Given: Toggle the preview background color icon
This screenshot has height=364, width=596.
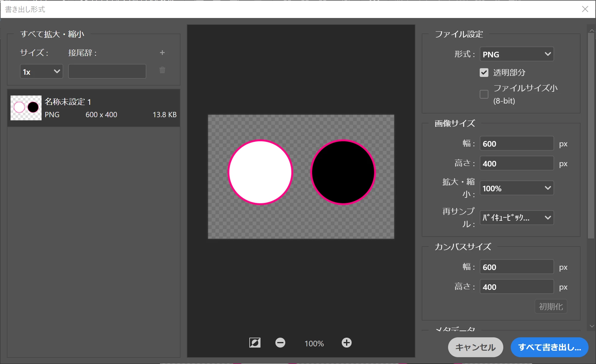Looking at the screenshot, I should click(255, 343).
